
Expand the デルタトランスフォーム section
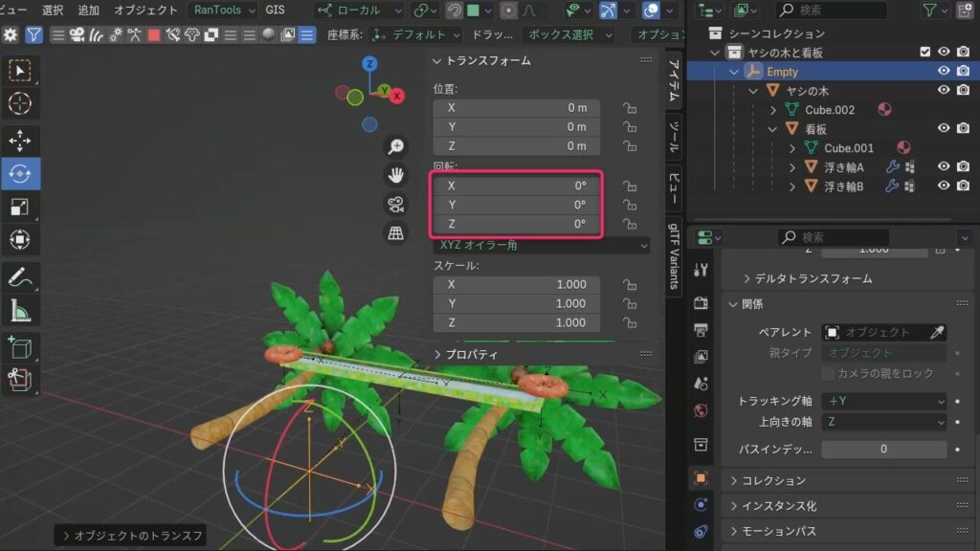808,278
